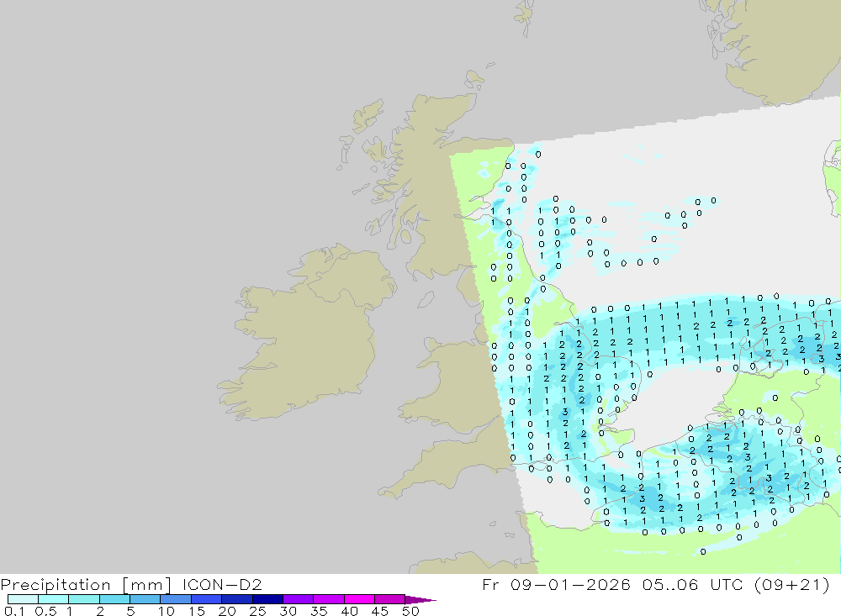Click the "45" legend value label
Screen dimensions: 841x616
(380, 611)
